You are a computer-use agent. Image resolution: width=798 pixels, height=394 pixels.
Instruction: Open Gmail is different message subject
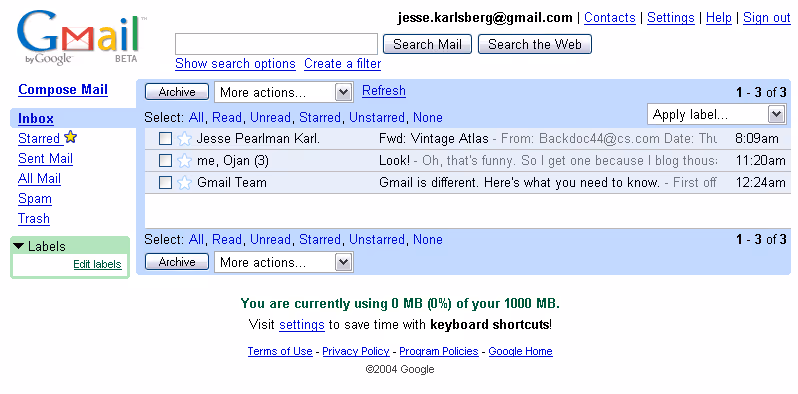point(520,182)
